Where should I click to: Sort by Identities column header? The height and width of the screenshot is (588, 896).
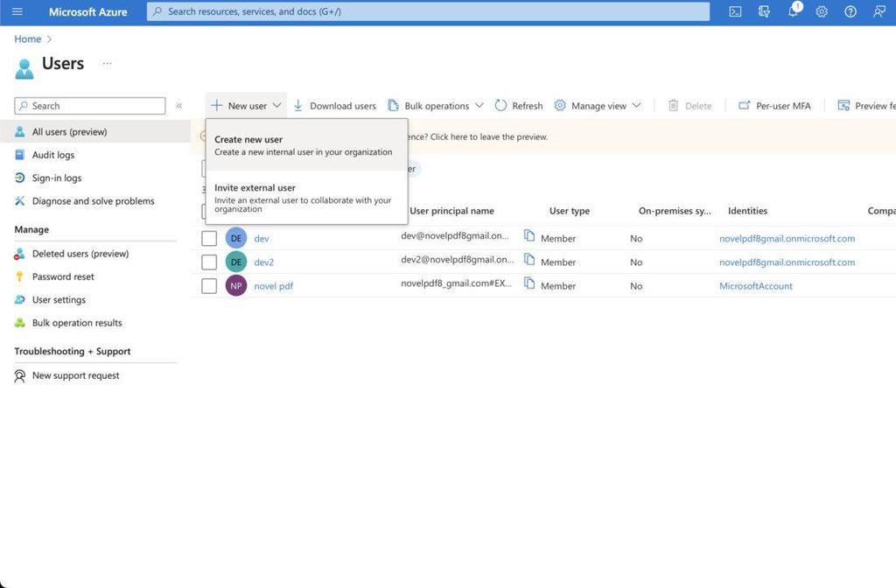pos(747,211)
